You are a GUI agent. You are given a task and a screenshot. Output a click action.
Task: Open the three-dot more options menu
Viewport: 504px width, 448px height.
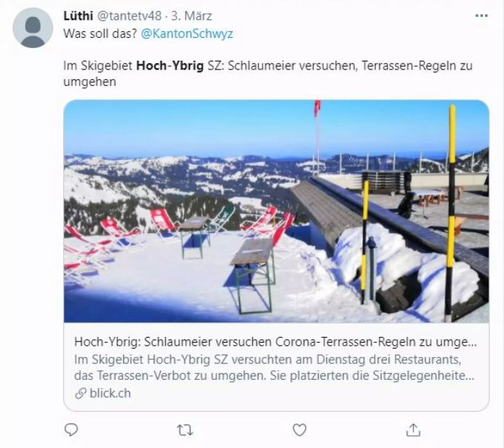coord(481,16)
